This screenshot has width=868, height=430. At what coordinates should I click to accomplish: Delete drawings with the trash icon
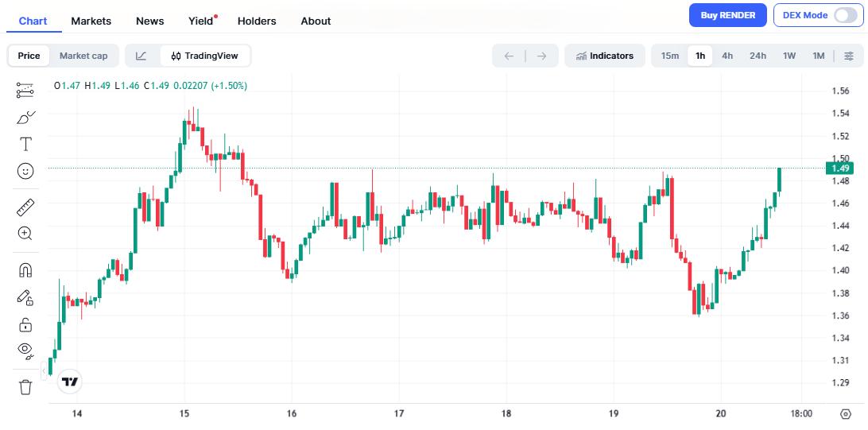pos(25,387)
